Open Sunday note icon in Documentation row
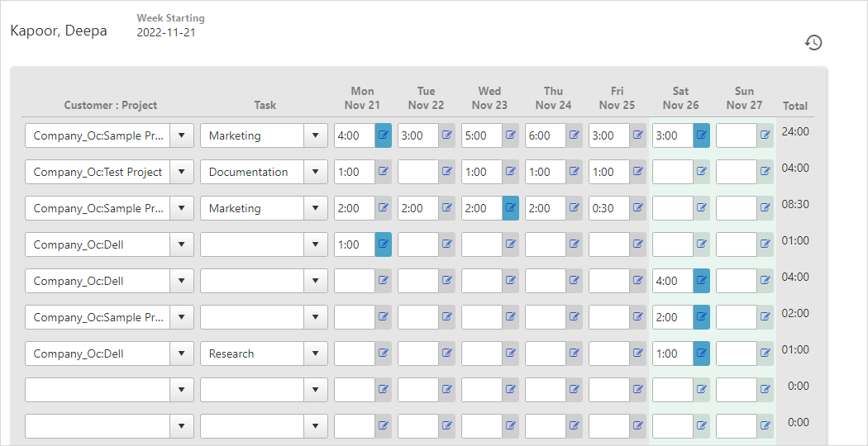This screenshot has width=868, height=446. click(x=765, y=172)
